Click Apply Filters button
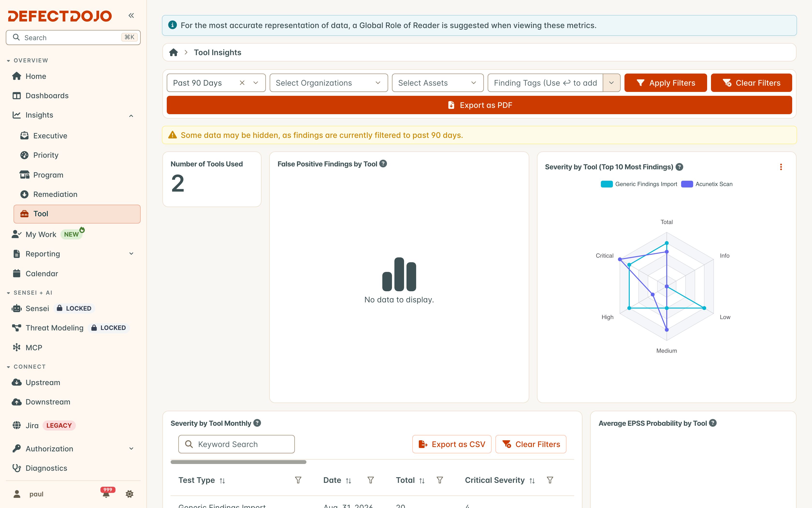Image resolution: width=812 pixels, height=508 pixels. pyautogui.click(x=665, y=83)
